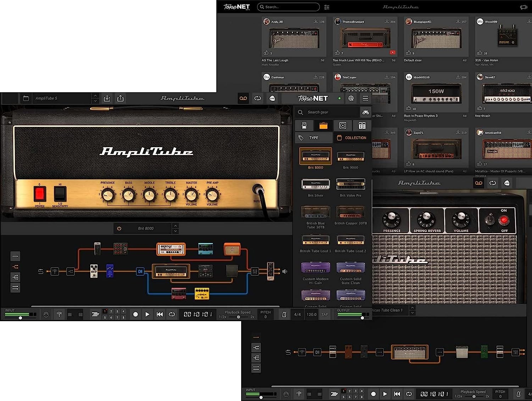Click record in front window transport
The image size is (532, 401).
tap(135, 314)
